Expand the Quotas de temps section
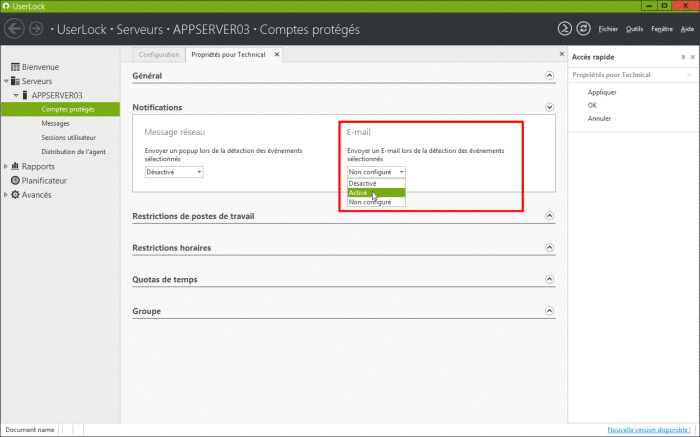Viewport: 700px width, 437px height. (x=550, y=279)
